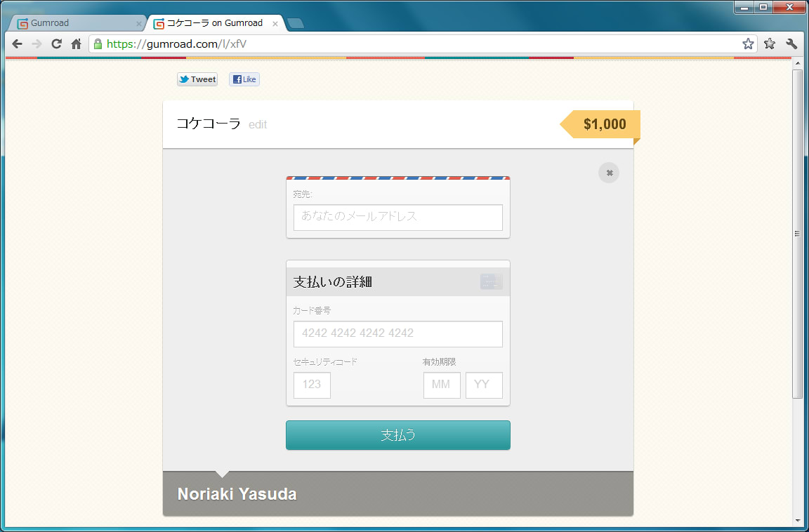Reload the page with refresh icon
Screen dimensions: 809x532
[56, 44]
